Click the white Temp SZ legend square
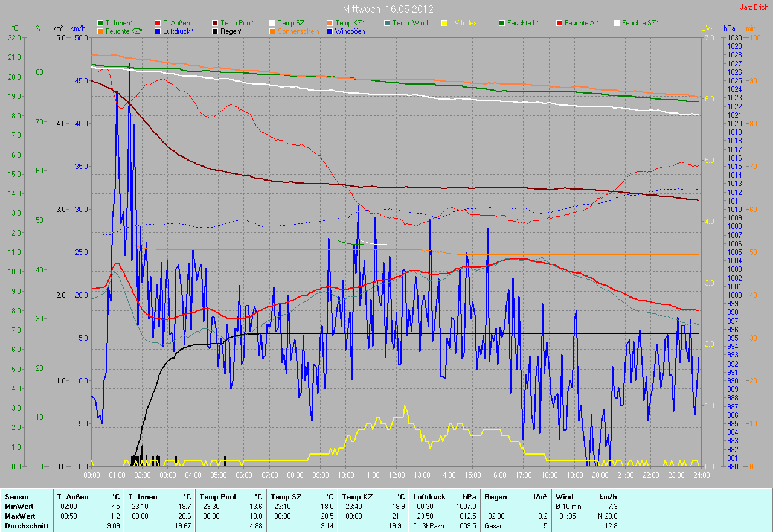This screenshot has height=532, width=773. (272, 23)
